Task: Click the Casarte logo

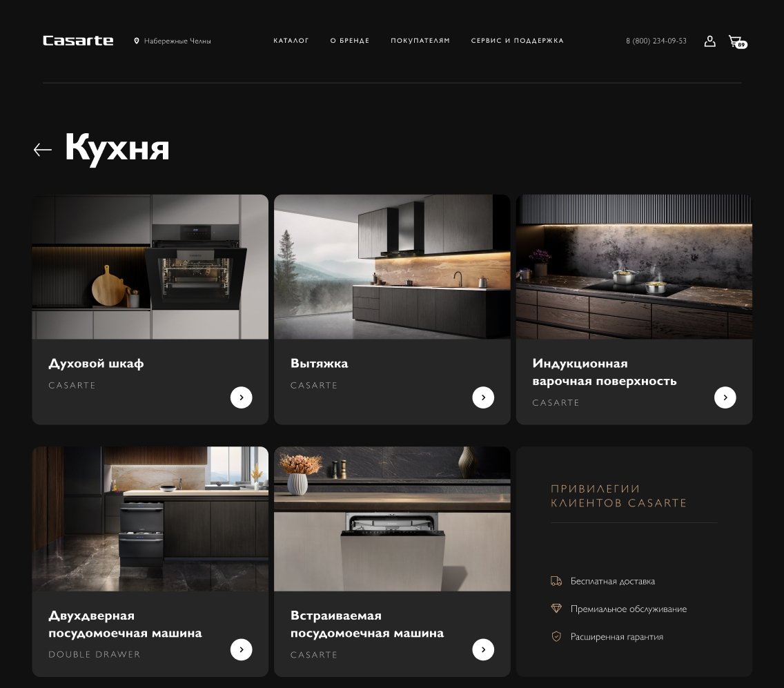Action: click(x=78, y=41)
